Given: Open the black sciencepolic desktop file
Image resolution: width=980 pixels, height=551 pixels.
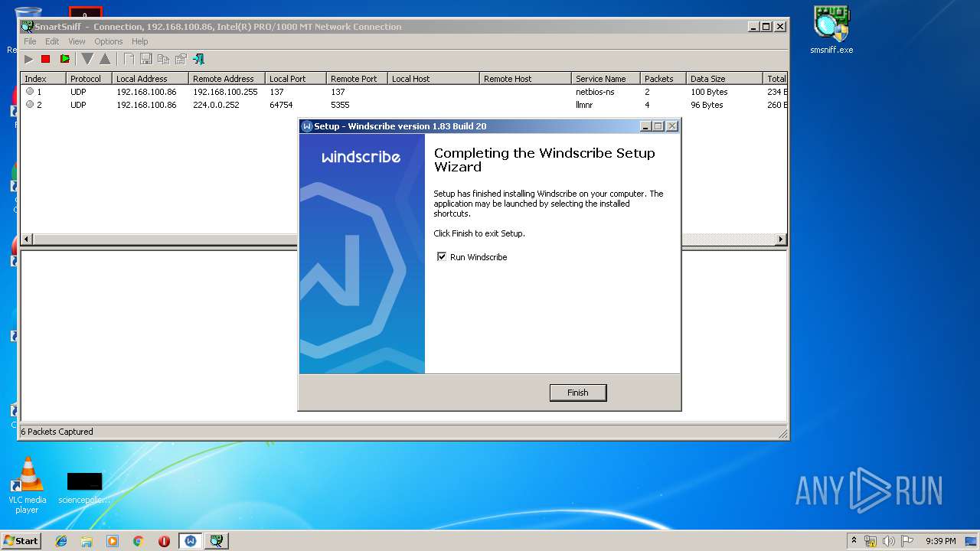Looking at the screenshot, I should 84,488.
